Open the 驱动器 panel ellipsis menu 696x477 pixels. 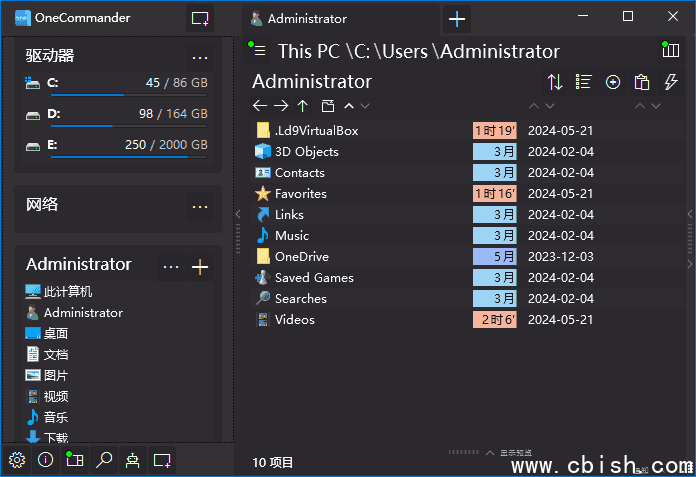tap(200, 57)
